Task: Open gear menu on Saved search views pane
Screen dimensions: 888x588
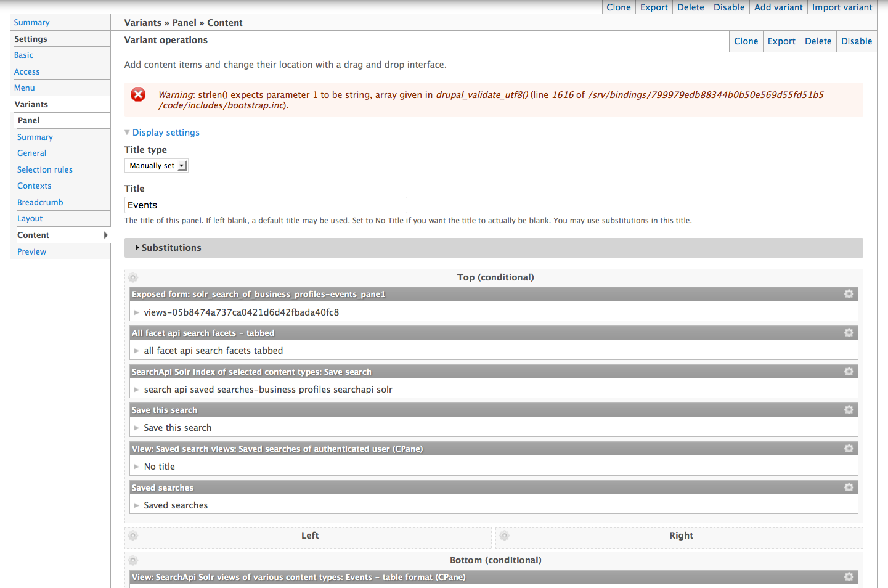Action: tap(849, 448)
